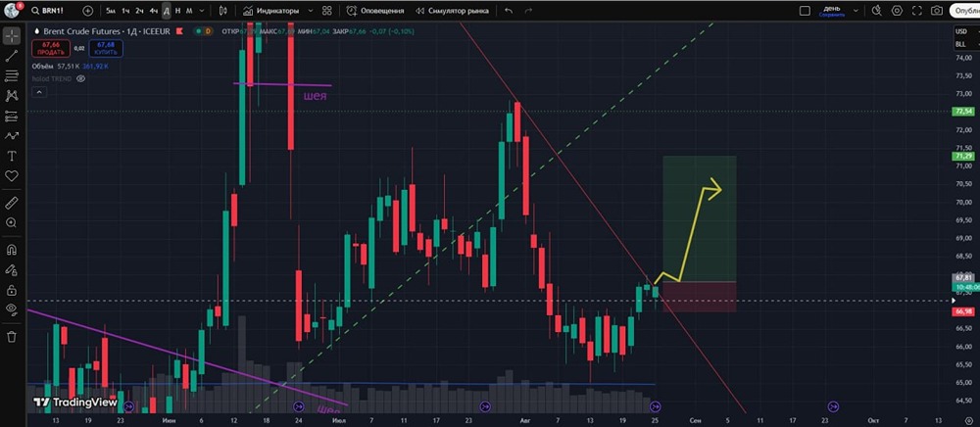Select the ruler measure tool
Viewport: 980px width, 427px height.
click(x=11, y=203)
